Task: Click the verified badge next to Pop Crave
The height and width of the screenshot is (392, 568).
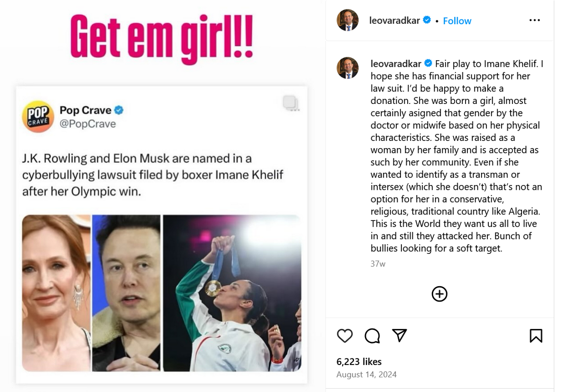Action: coord(119,110)
